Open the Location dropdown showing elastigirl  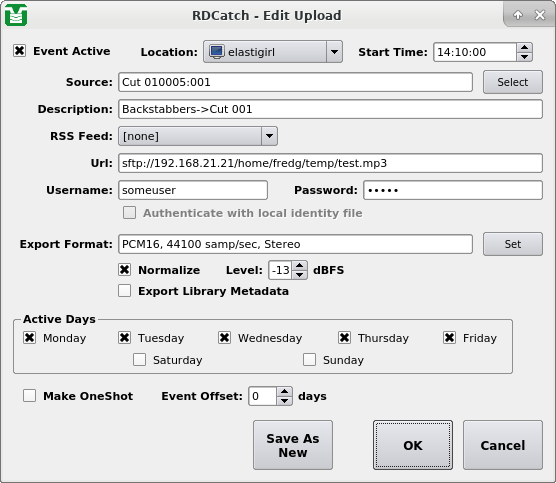[273, 52]
